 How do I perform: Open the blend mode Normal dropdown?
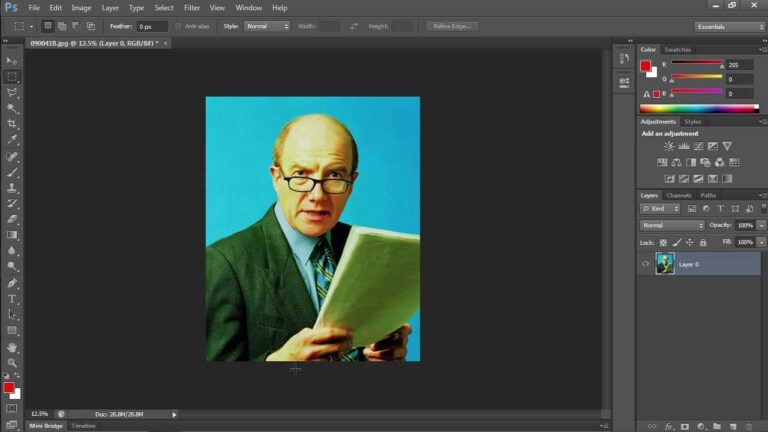tap(672, 225)
